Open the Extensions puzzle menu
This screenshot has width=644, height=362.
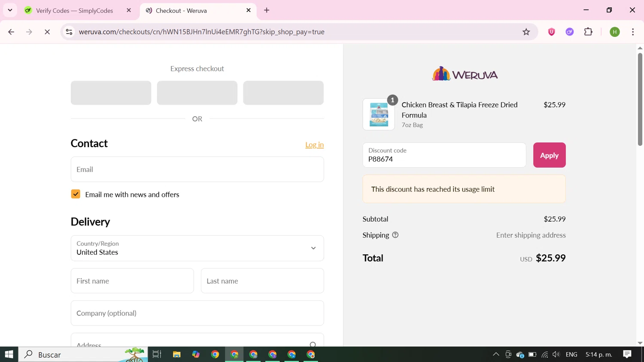tap(588, 32)
